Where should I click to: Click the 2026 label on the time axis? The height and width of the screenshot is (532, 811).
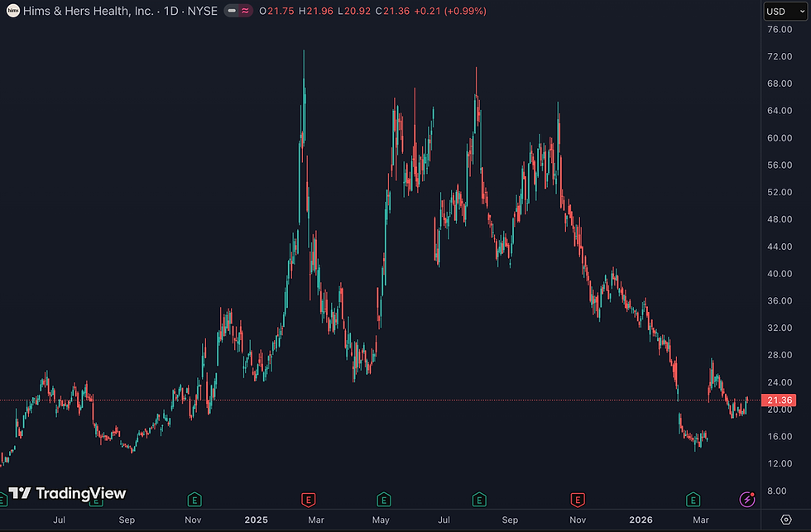[641, 520]
